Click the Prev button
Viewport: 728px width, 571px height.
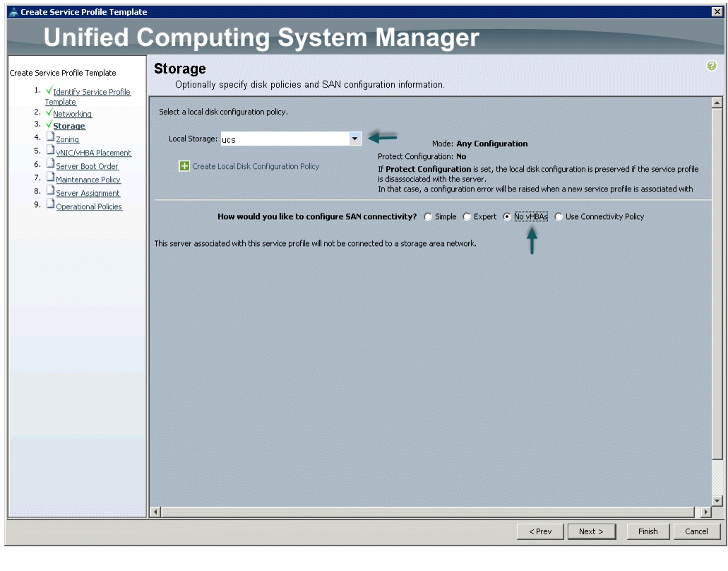pyautogui.click(x=540, y=531)
